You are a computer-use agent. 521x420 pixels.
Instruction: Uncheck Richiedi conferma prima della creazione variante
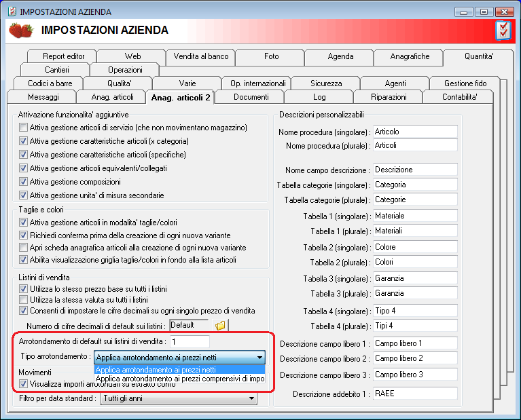click(23, 235)
